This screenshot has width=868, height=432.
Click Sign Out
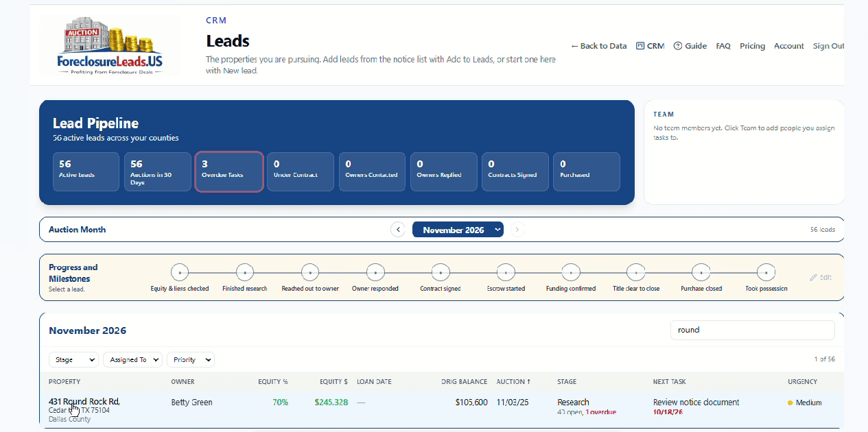(828, 46)
